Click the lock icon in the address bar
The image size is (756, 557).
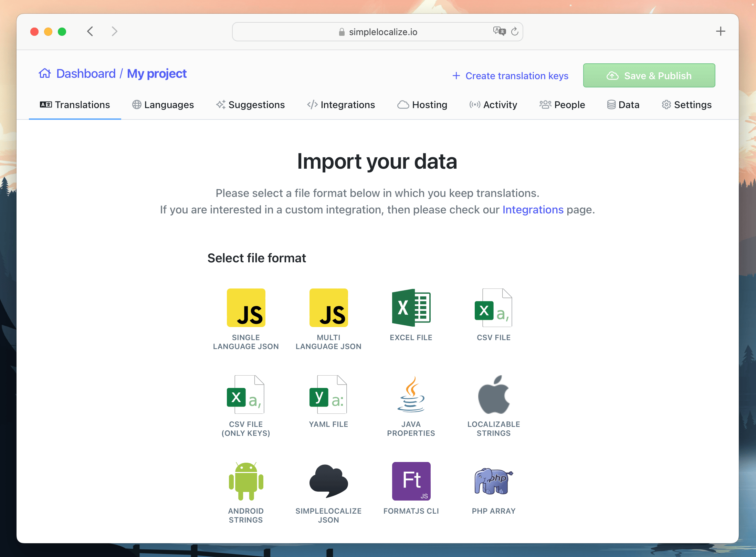coord(342,32)
